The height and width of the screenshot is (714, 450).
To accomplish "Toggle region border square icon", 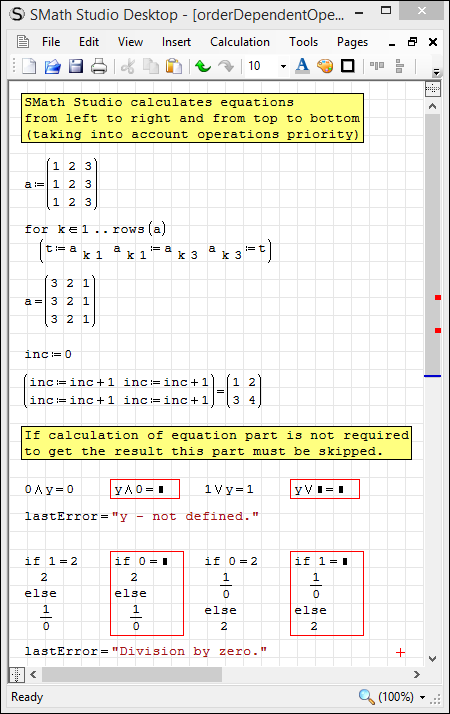I will (x=348, y=66).
